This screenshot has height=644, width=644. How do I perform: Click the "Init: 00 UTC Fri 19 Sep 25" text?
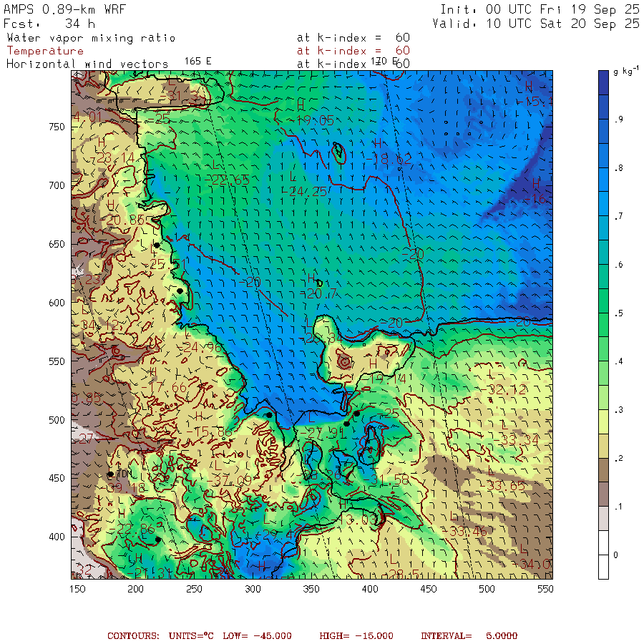point(540,9)
